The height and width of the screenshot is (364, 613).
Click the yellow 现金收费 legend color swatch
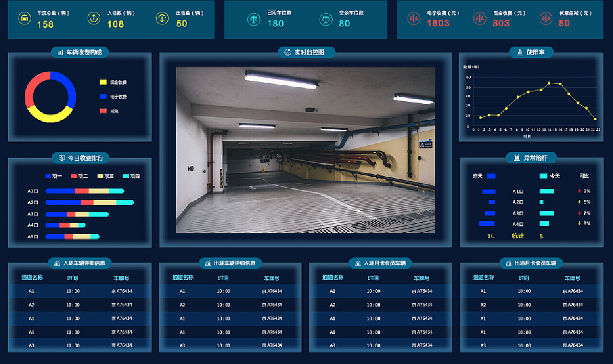pyautogui.click(x=103, y=82)
